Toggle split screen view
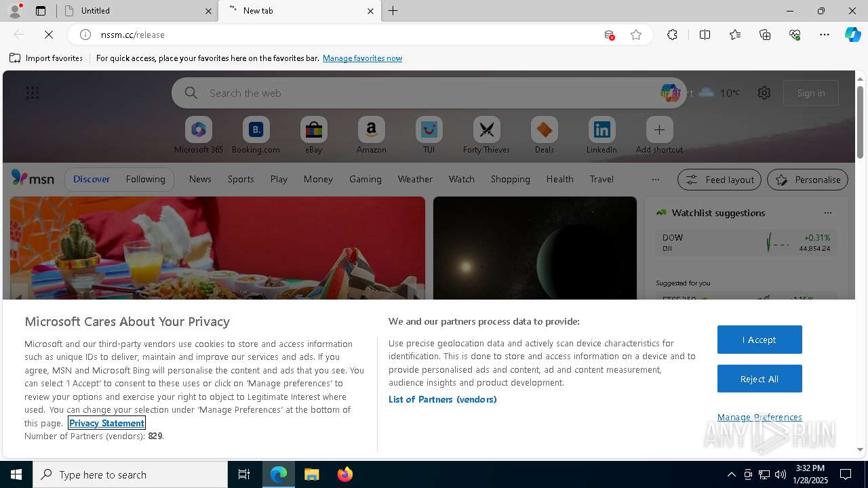Viewport: 868px width, 488px height. tap(705, 35)
